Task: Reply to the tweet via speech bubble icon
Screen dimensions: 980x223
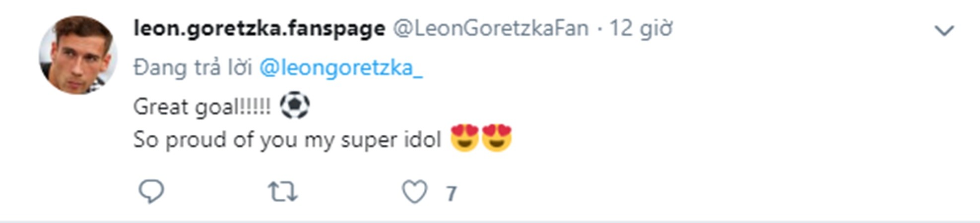Action: click(151, 192)
